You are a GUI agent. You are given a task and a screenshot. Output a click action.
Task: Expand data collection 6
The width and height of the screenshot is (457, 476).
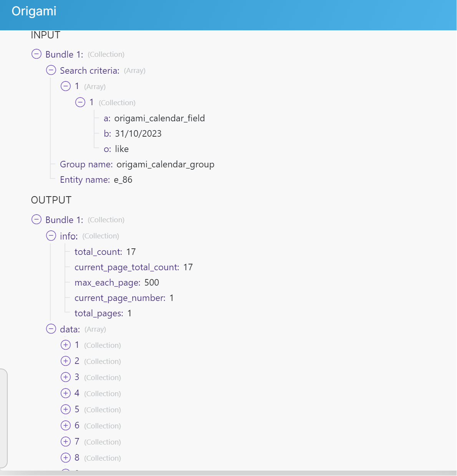coord(66,425)
